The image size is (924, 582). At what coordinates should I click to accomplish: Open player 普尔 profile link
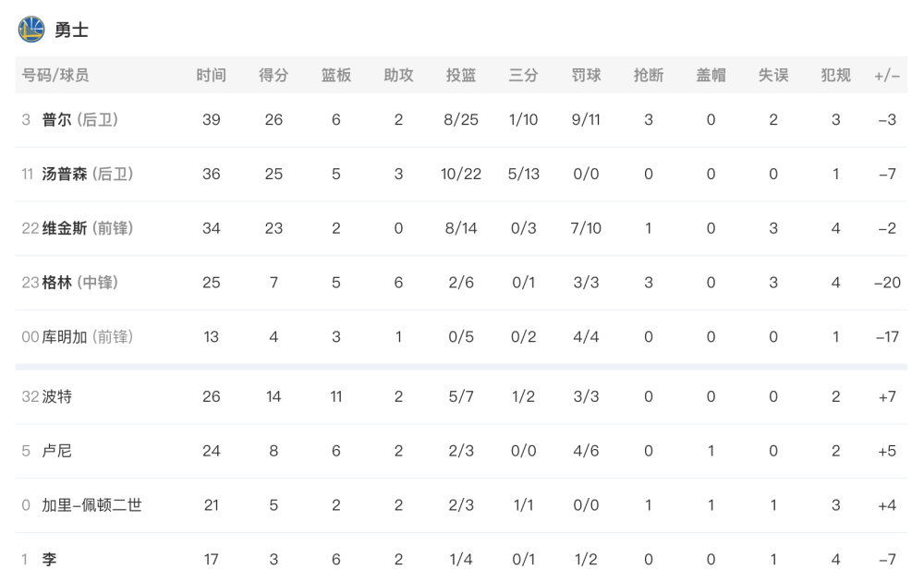56,119
